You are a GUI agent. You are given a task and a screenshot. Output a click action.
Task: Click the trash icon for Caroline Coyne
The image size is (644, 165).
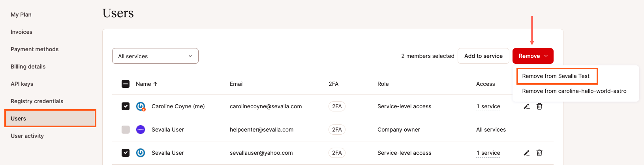click(539, 106)
